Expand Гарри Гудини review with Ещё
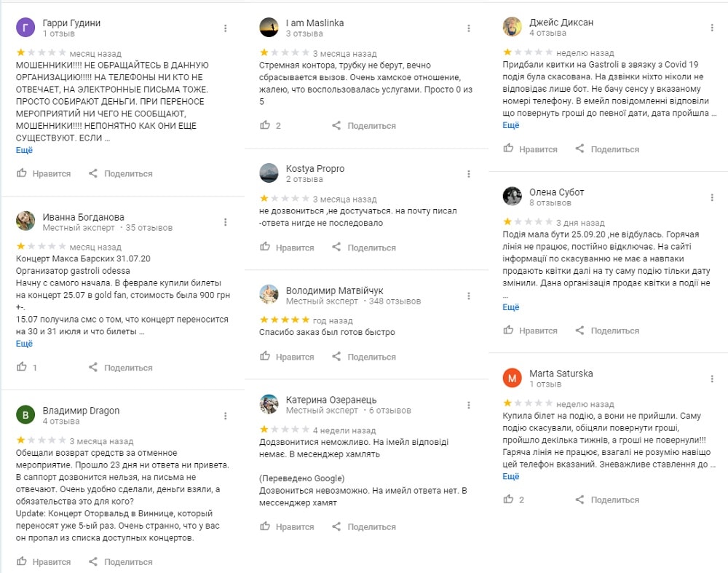Viewport: 728px width, 573px height. click(x=24, y=150)
